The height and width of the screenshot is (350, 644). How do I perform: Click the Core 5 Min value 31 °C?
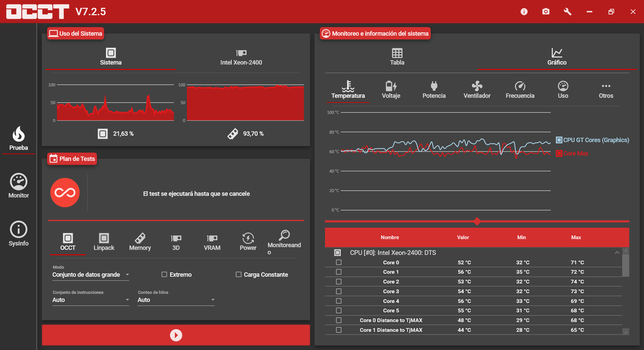(523, 311)
